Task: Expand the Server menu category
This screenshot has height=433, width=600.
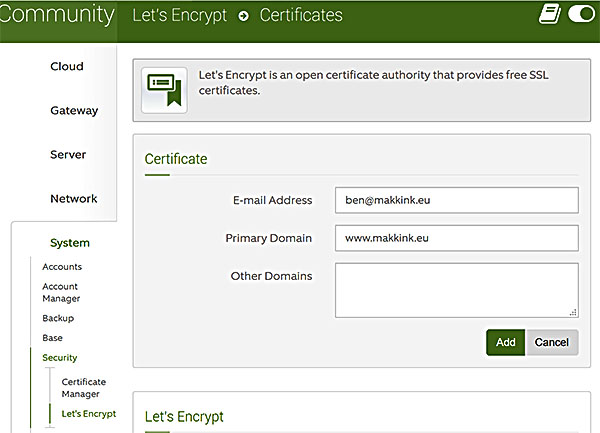Action: click(x=68, y=155)
